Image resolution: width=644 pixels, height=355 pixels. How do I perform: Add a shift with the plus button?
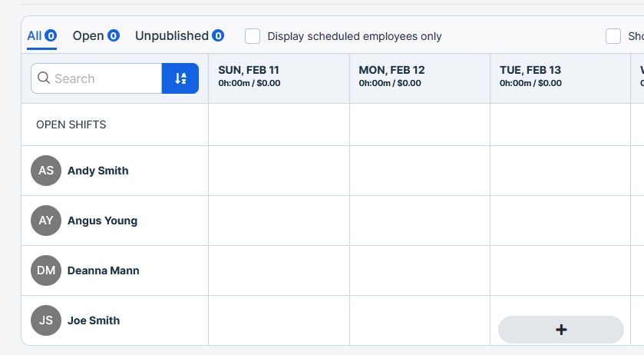pos(561,330)
